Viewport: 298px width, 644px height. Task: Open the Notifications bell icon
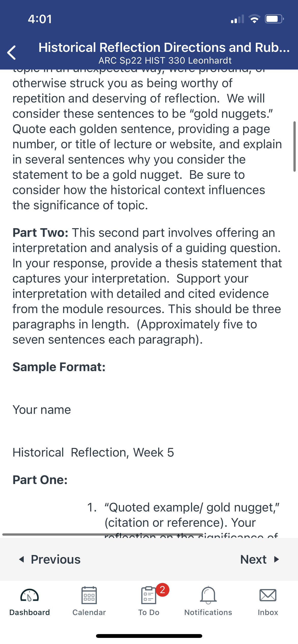(208, 595)
